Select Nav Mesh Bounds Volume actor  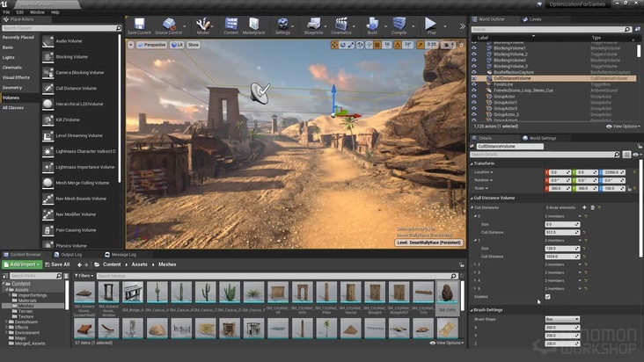(x=80, y=199)
